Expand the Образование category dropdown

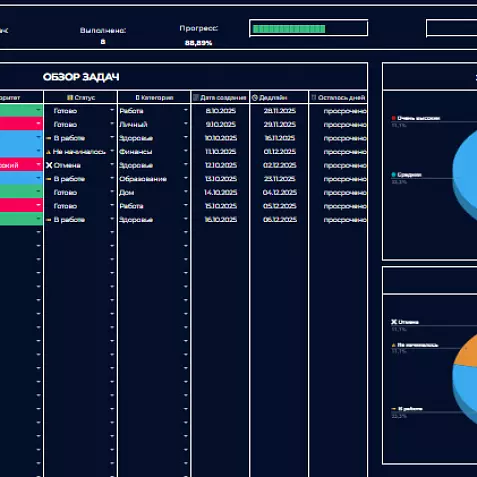[186, 178]
